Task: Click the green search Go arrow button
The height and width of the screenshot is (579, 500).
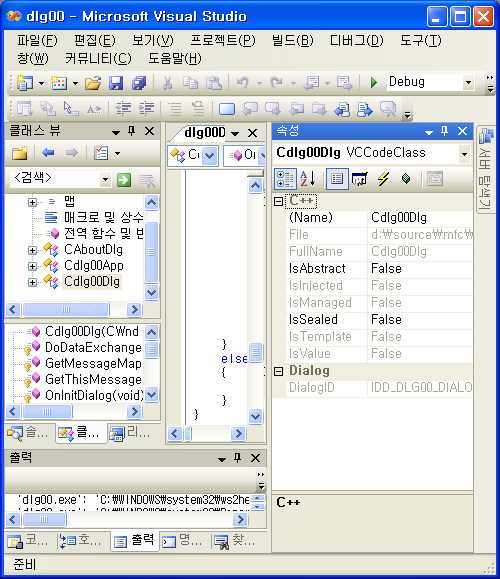Action: pos(124,180)
